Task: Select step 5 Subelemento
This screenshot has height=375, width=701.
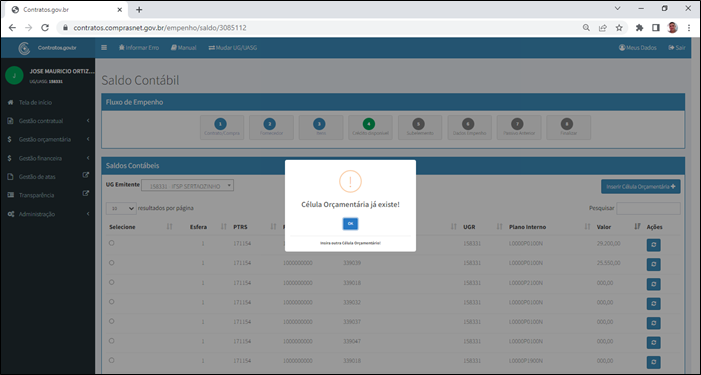Action: (420, 127)
